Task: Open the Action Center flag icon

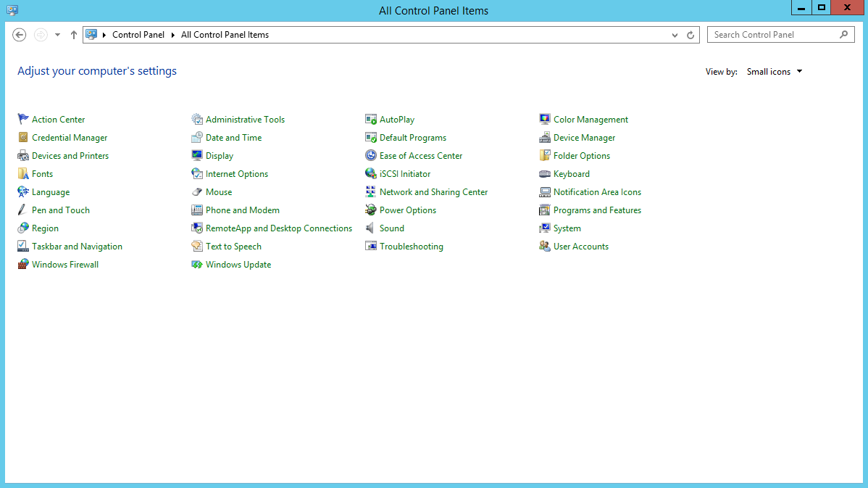Action: coord(22,119)
